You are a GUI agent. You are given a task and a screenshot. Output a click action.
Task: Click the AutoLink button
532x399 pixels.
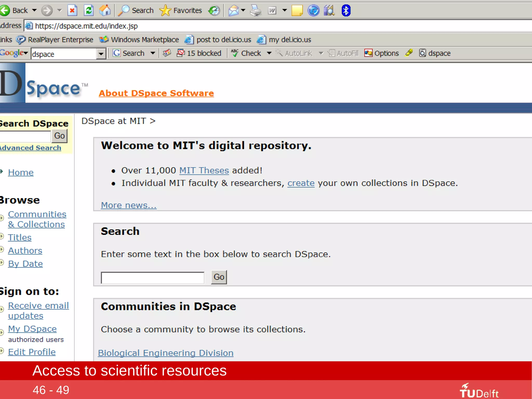[x=294, y=53]
